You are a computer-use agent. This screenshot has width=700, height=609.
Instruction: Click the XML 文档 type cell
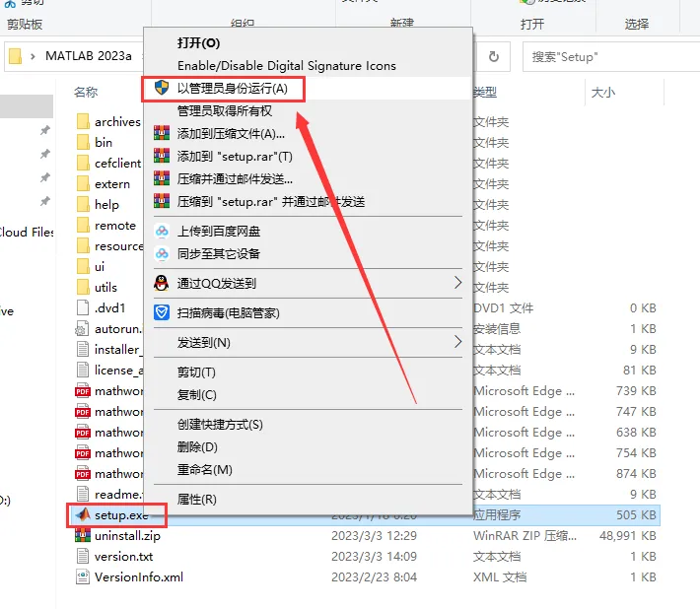coord(500,576)
